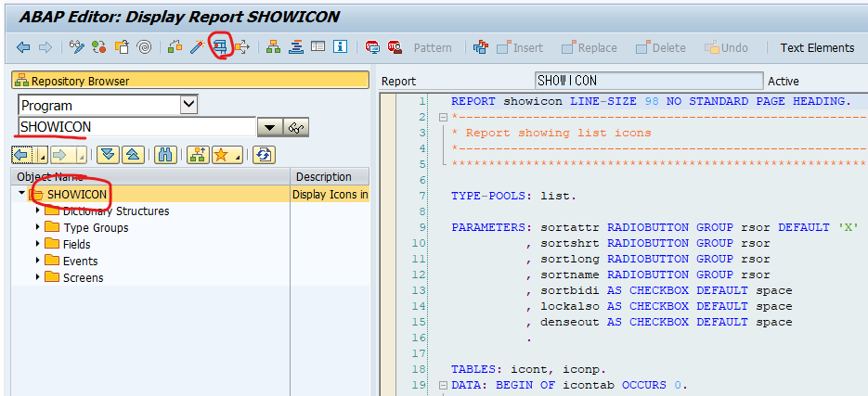Select the Repository Browser header bar
This screenshot has height=396, width=868.
pyautogui.click(x=190, y=81)
